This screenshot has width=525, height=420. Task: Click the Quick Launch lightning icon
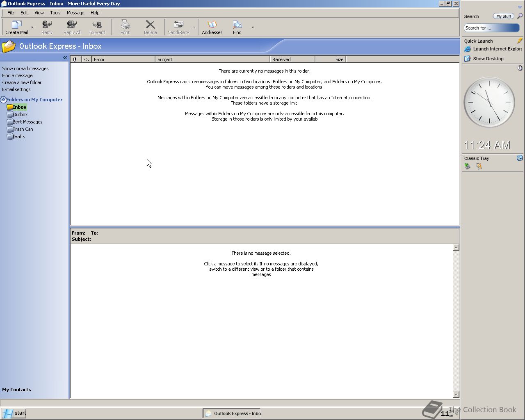coord(520,41)
